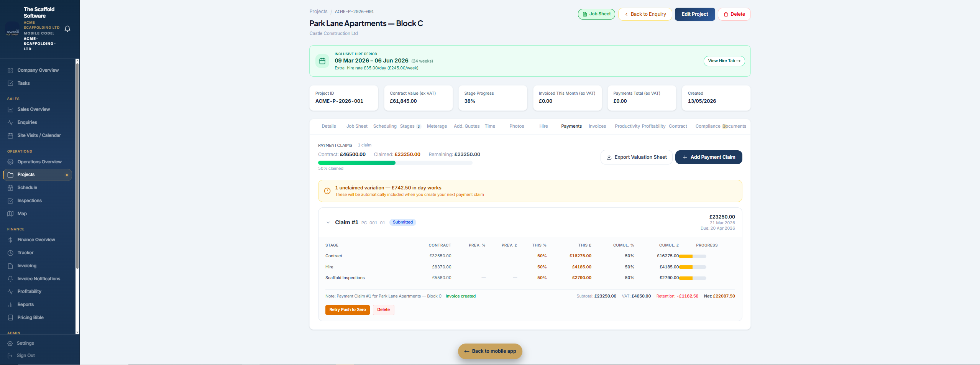Click Site Visits calendar icon
Screen dimensions: 980x365
point(10,135)
